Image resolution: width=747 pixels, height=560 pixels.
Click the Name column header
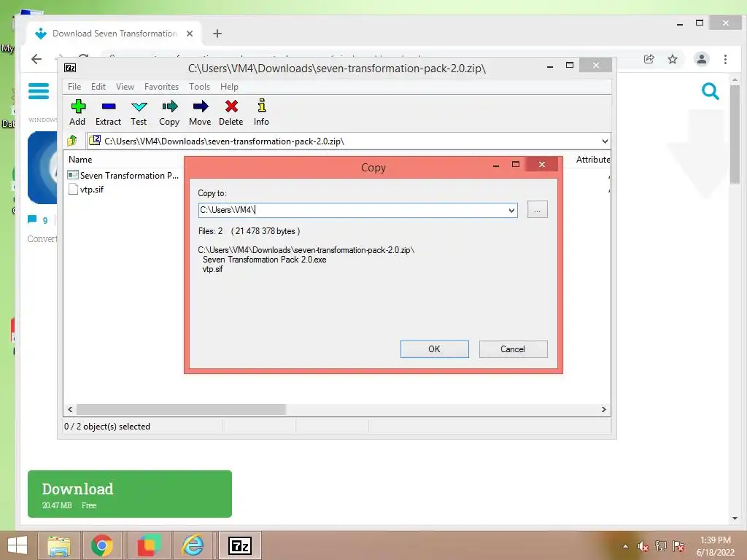click(80, 160)
